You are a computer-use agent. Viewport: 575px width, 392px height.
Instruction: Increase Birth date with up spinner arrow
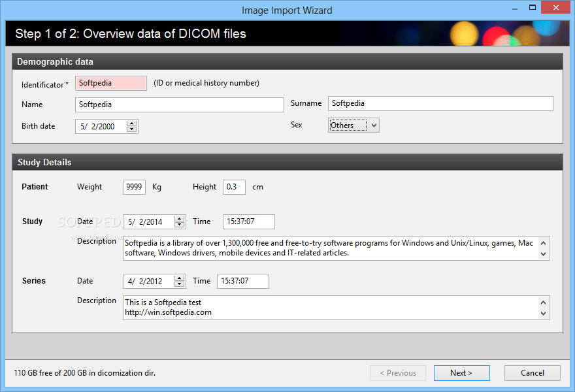131,123
